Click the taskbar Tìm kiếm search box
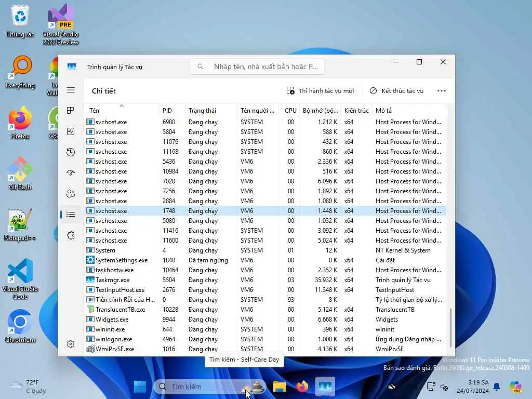Screen dimensions: 532x399 pyautogui.click(x=210, y=387)
